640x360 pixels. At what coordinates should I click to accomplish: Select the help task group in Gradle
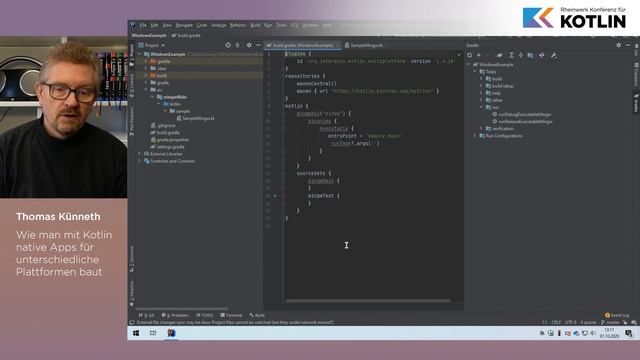[x=493, y=93]
